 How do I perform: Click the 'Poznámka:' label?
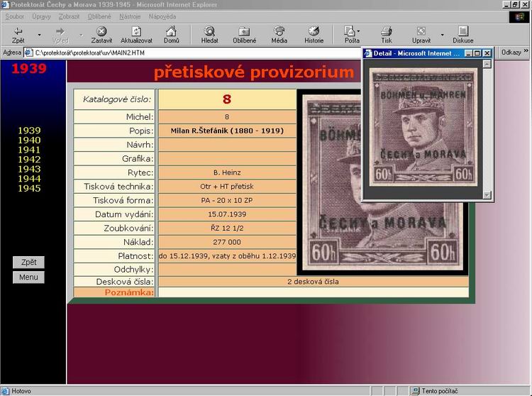[x=129, y=292]
